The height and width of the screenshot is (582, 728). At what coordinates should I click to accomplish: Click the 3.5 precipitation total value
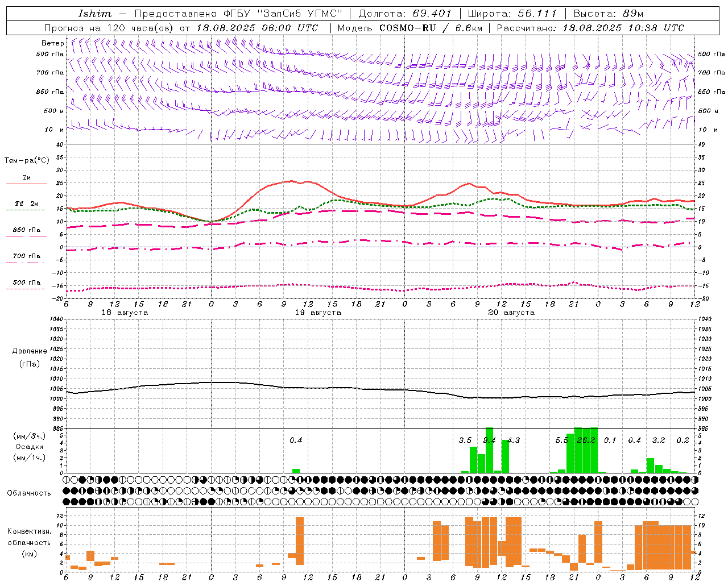(465, 440)
